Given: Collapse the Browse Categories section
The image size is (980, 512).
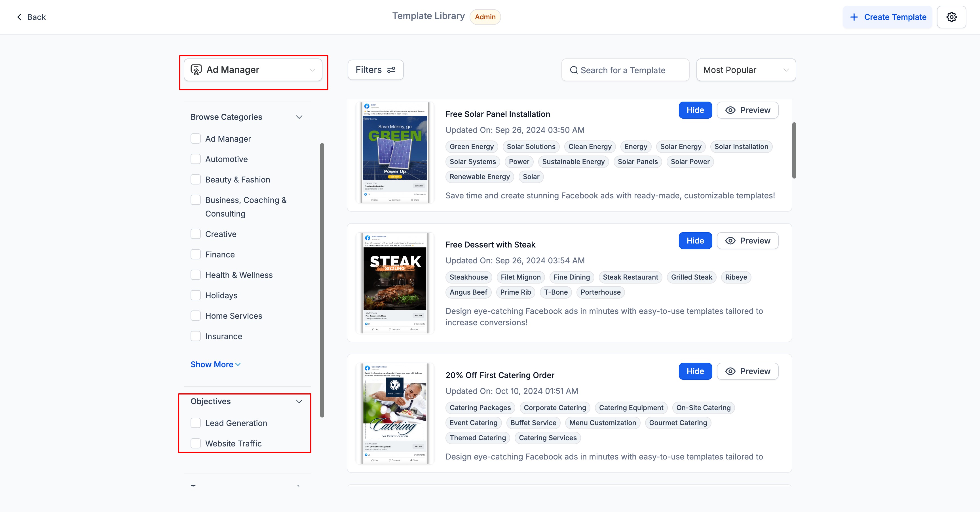Looking at the screenshot, I should 299,117.
